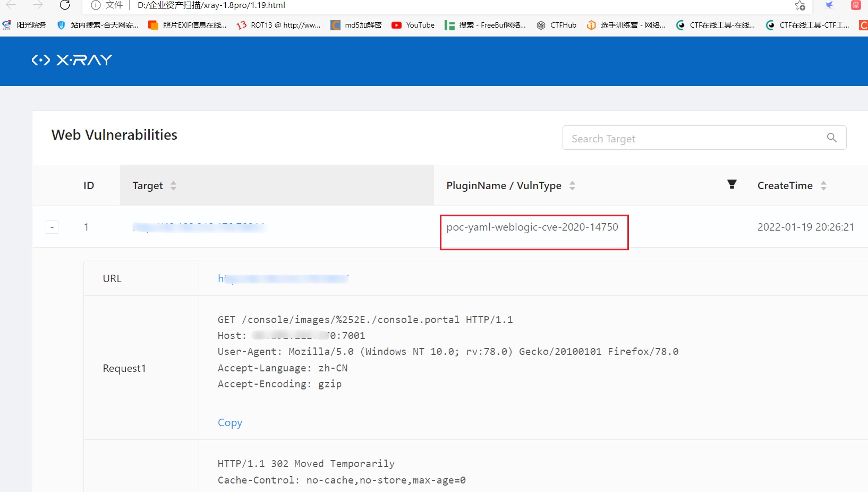
Task: Click the filter funnel on PluginName column
Action: point(731,184)
